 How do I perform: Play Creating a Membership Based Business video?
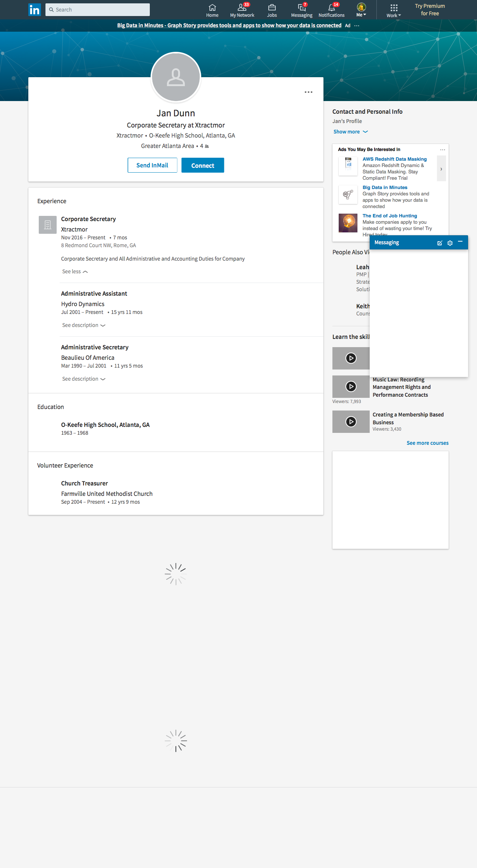351,422
